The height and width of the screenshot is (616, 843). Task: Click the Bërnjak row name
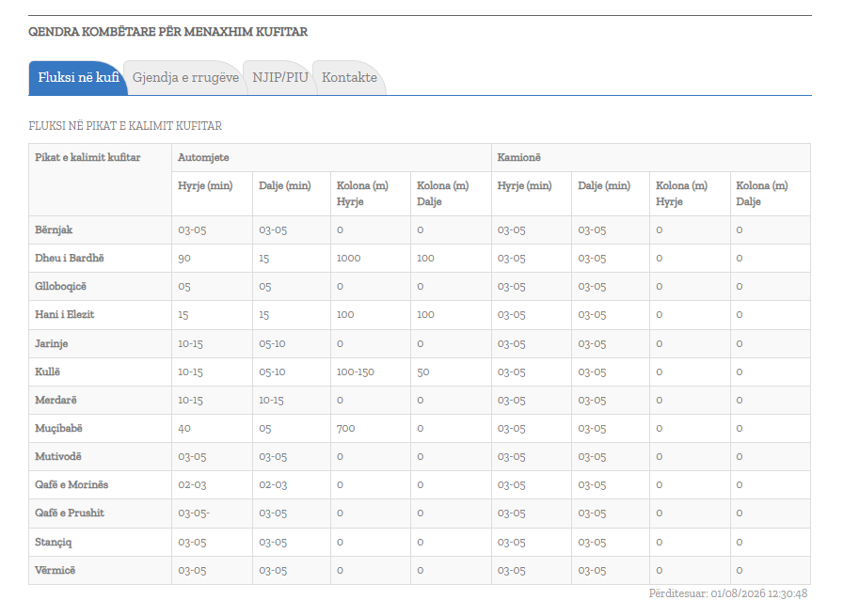pos(54,230)
